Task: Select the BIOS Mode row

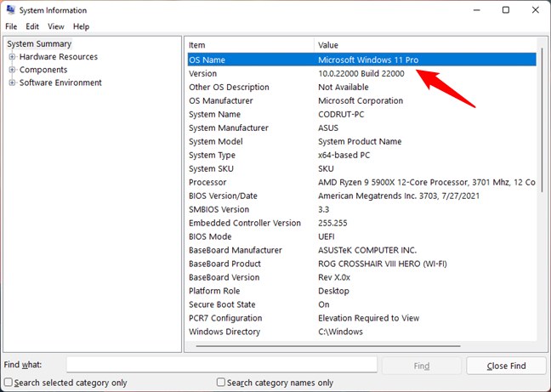Action: (361, 236)
